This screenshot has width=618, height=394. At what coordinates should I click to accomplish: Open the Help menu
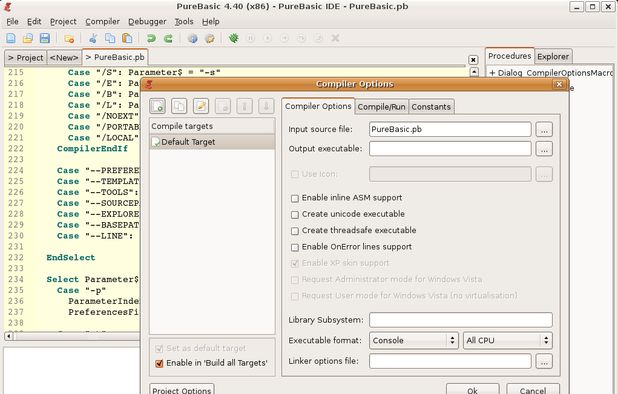[x=210, y=22]
